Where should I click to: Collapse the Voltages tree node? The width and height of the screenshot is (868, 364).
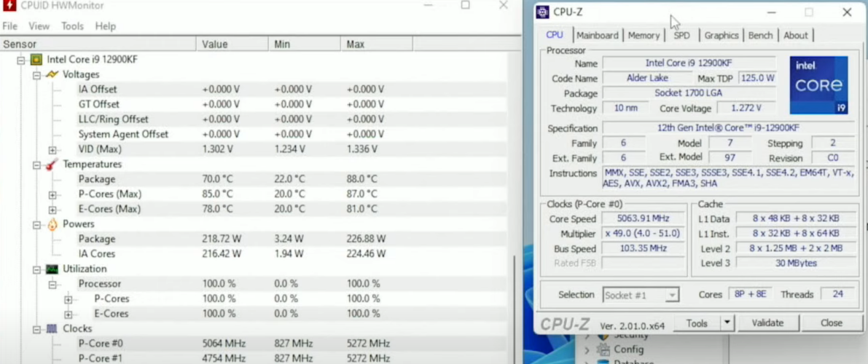[36, 75]
